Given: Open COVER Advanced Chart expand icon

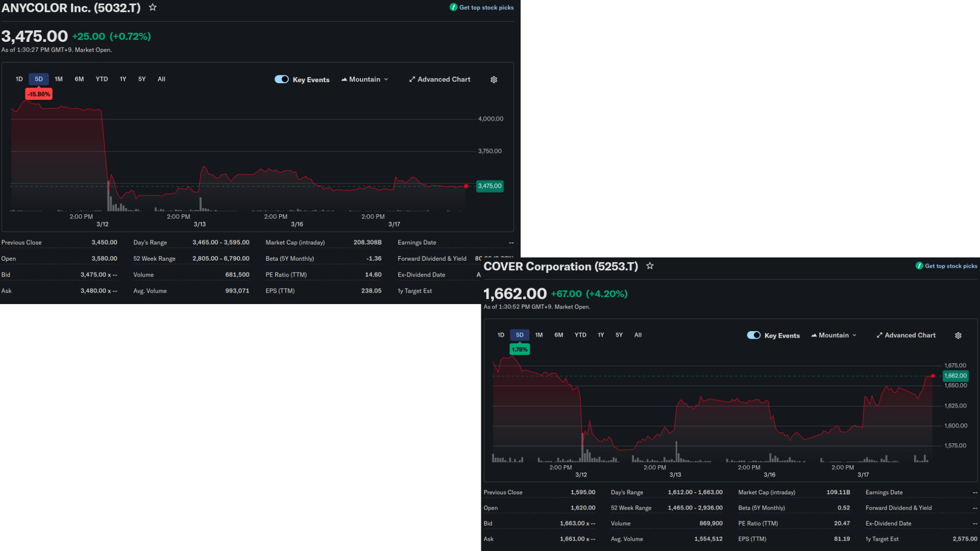Looking at the screenshot, I should (879, 336).
